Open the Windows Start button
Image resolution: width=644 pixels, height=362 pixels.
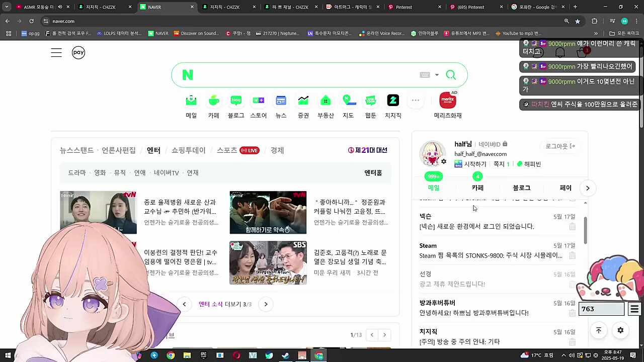point(8,355)
